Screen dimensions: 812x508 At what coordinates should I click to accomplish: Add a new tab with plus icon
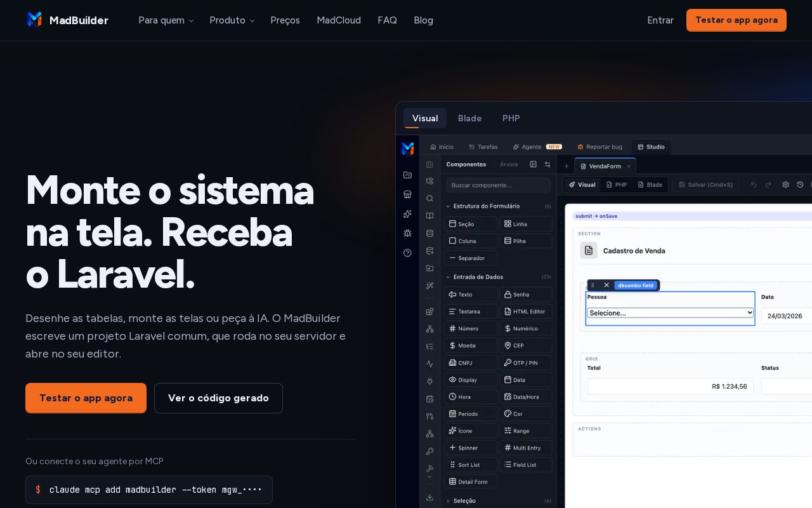[x=566, y=166]
